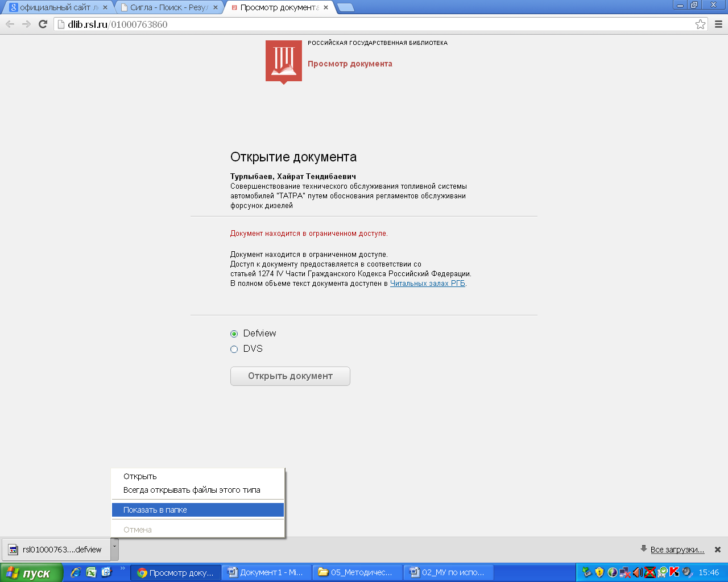Open the 'Читальных залах РГБ' link

428,283
